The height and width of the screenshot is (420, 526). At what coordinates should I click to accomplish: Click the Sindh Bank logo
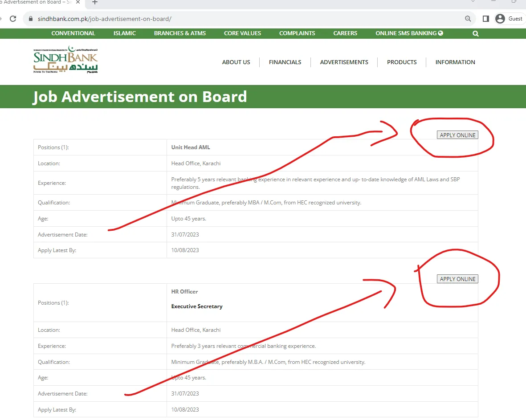point(65,60)
